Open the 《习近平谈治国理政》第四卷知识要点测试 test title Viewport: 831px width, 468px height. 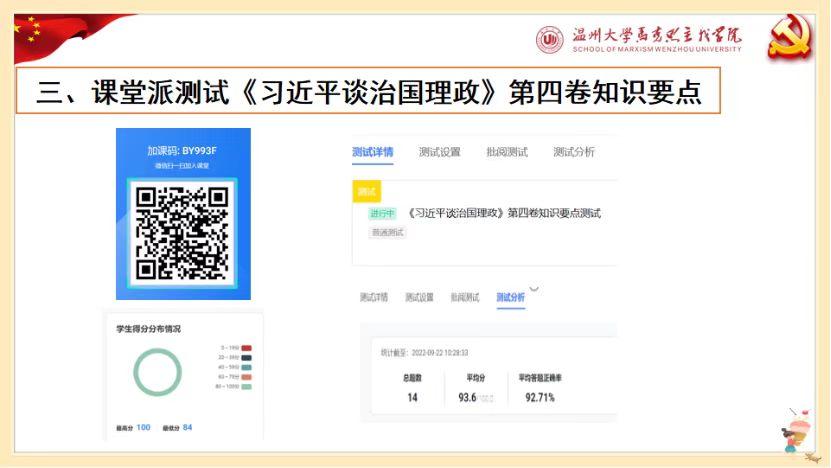pos(505,213)
